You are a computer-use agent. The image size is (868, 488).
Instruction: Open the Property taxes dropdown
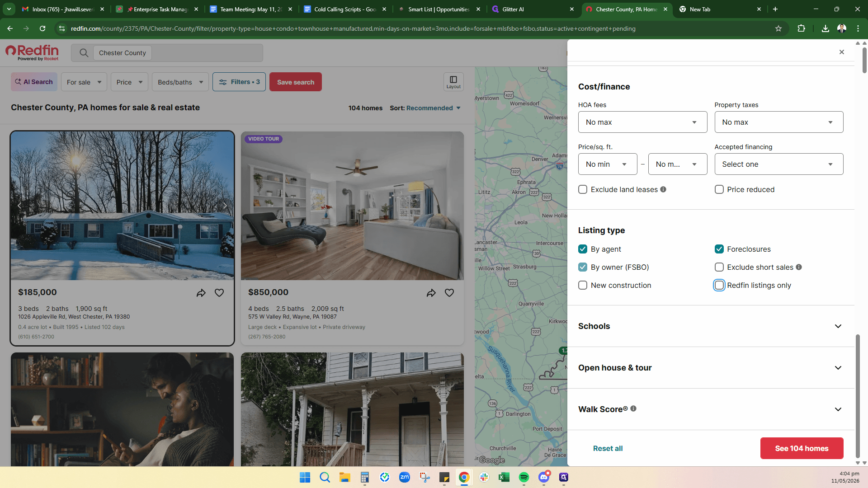click(x=778, y=122)
